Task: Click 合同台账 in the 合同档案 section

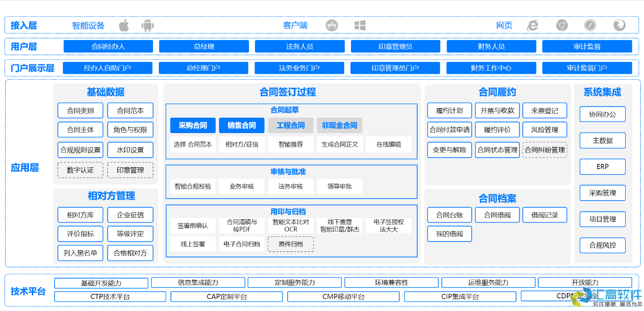Action: 449,215
